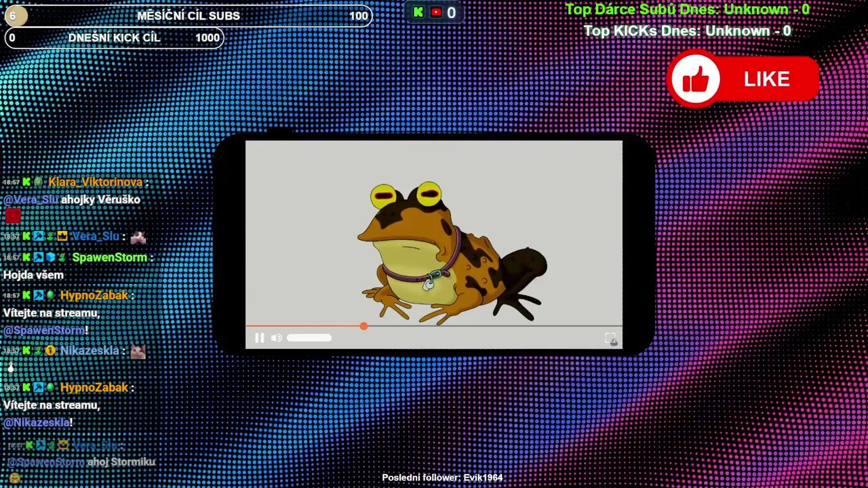Click the 'Top Dárce Subů Dnes' text
The width and height of the screenshot is (868, 488).
click(x=688, y=9)
